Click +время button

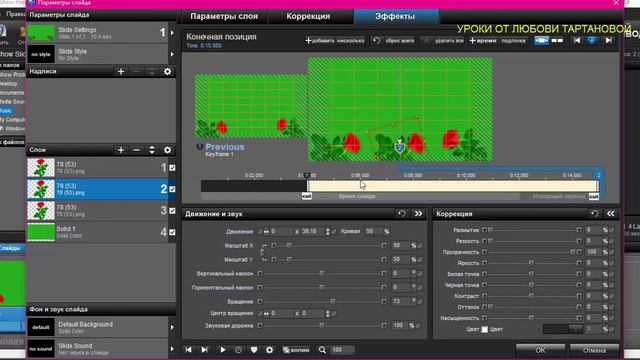(483, 40)
